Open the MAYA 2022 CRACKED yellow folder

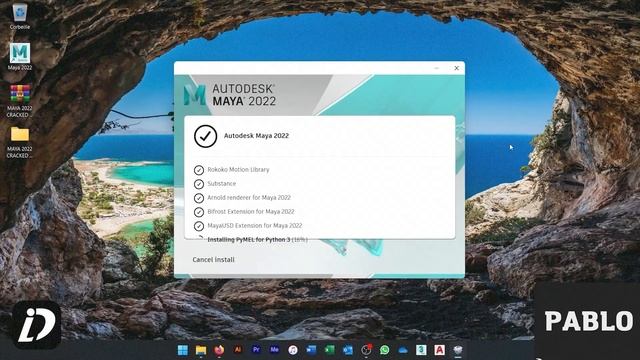(20, 142)
